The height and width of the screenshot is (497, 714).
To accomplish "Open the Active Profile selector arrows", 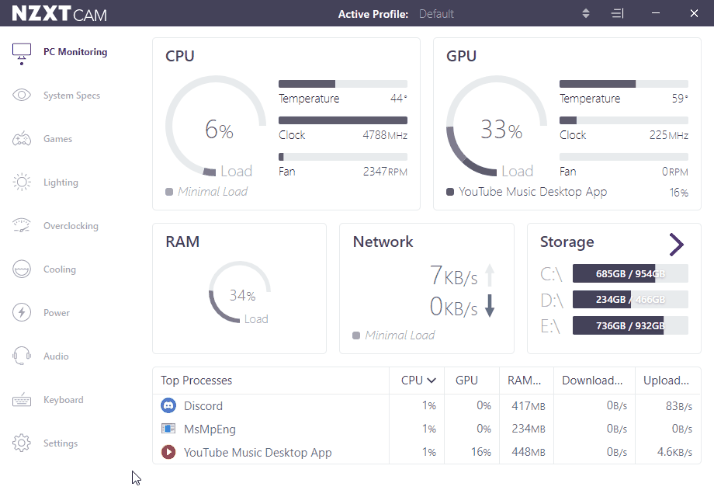I will click(586, 14).
